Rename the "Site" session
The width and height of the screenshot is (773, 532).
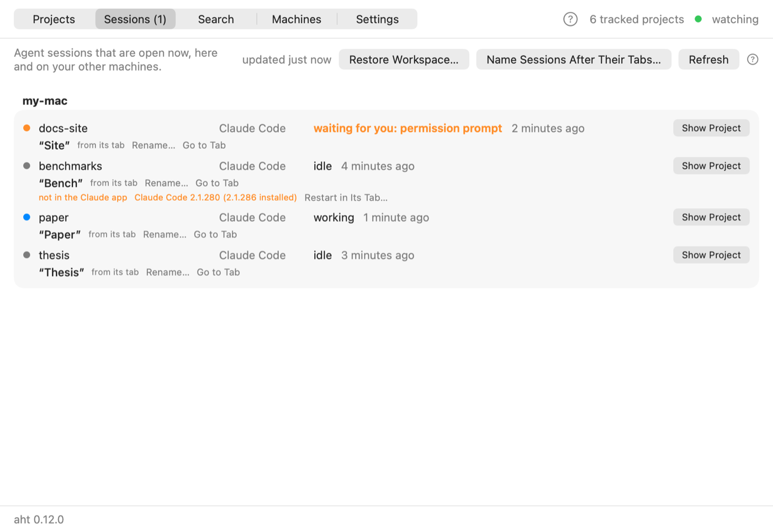(153, 145)
